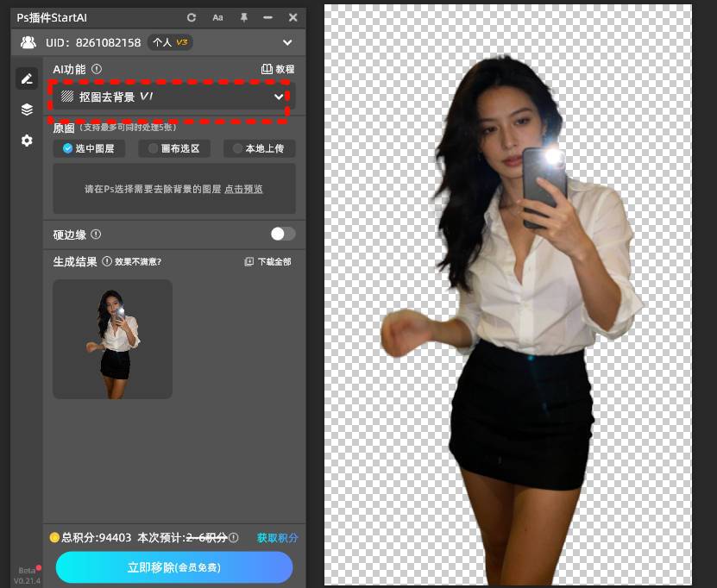The height and width of the screenshot is (588, 717).
Task: Pin the StartAI plugin panel
Action: [244, 17]
